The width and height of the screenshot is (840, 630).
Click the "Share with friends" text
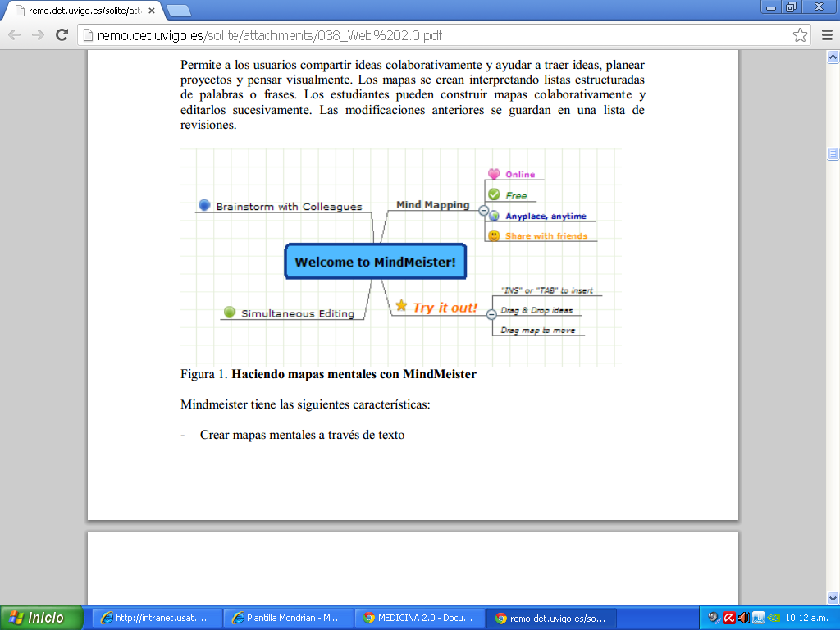coord(546,235)
